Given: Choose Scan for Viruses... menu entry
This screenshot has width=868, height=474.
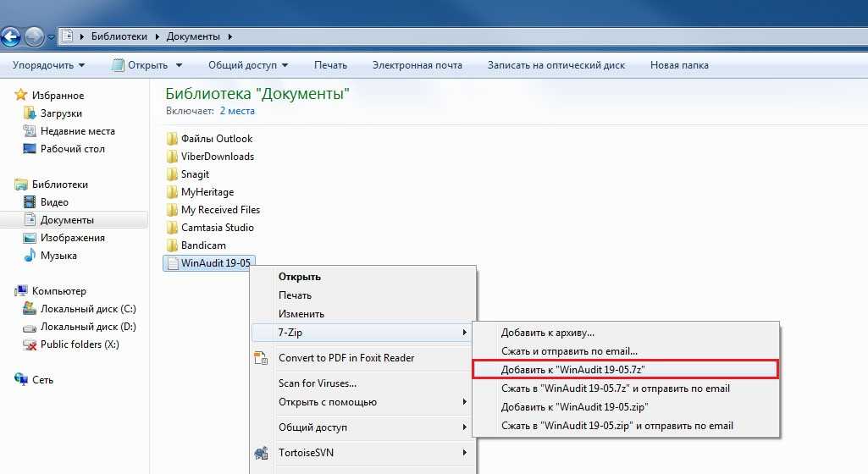Looking at the screenshot, I should [318, 383].
